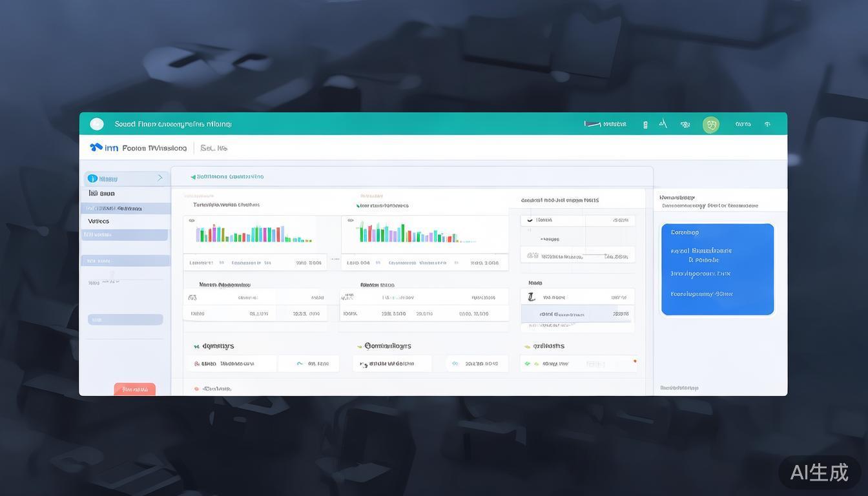The height and width of the screenshot is (496, 868).
Task: Click the pencil-like icon in right table row
Action: (531, 297)
